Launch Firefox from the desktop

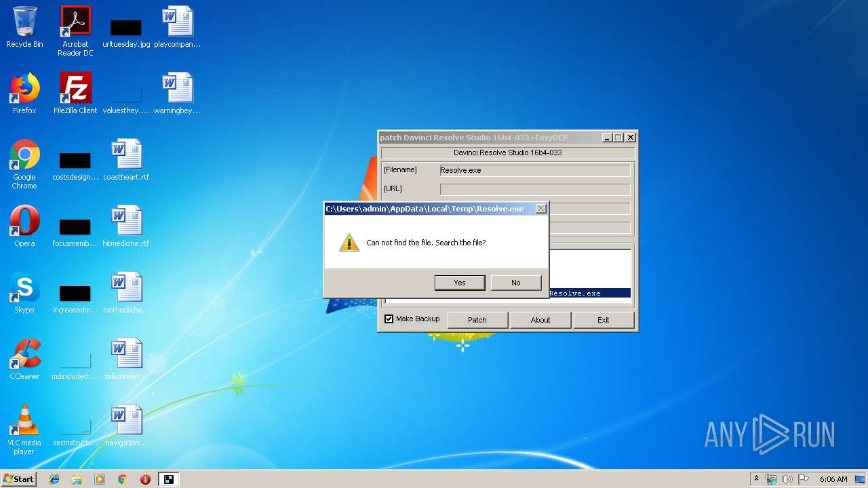[x=24, y=94]
